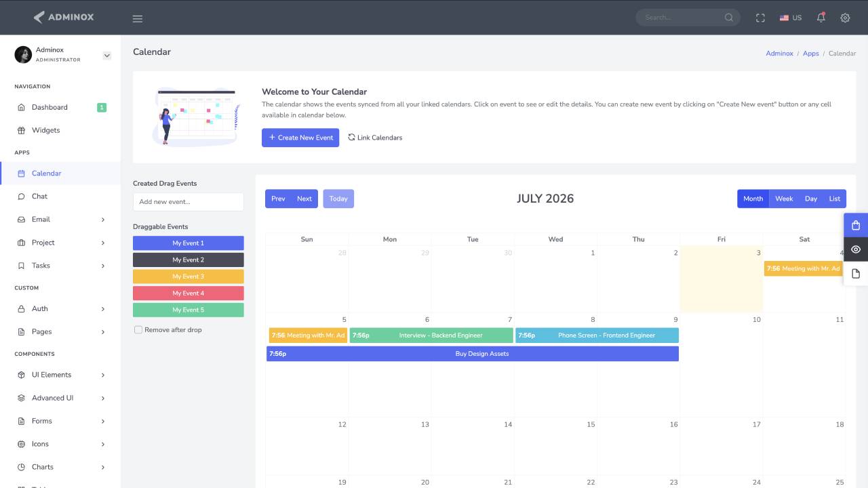Click the Adminox breadcrumb link
Image resolution: width=868 pixels, height=488 pixels.
pyautogui.click(x=779, y=53)
